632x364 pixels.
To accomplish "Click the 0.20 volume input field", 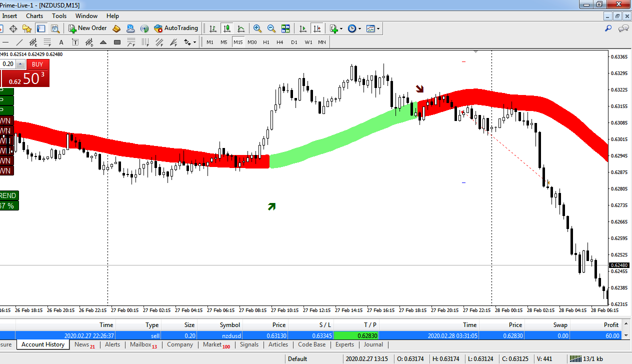I will click(8, 64).
